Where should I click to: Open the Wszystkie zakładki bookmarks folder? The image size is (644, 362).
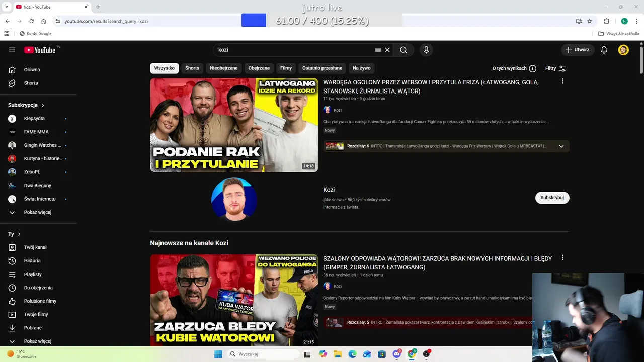tap(619, 34)
